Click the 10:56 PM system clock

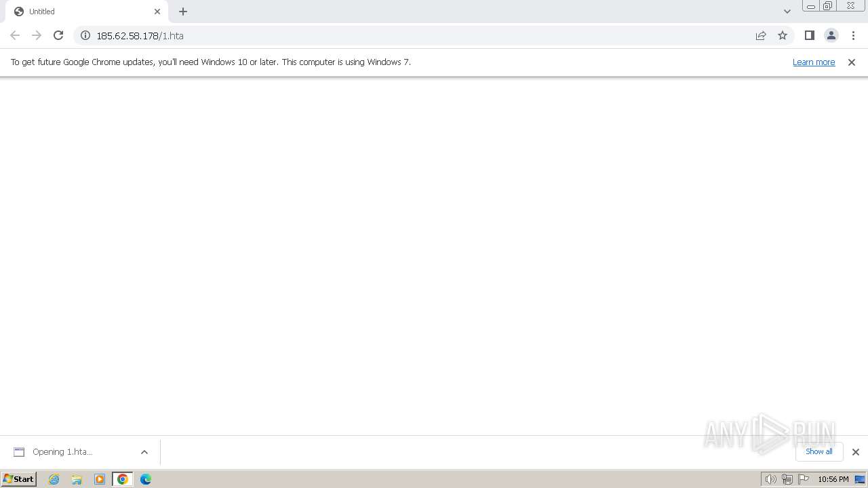point(833,479)
